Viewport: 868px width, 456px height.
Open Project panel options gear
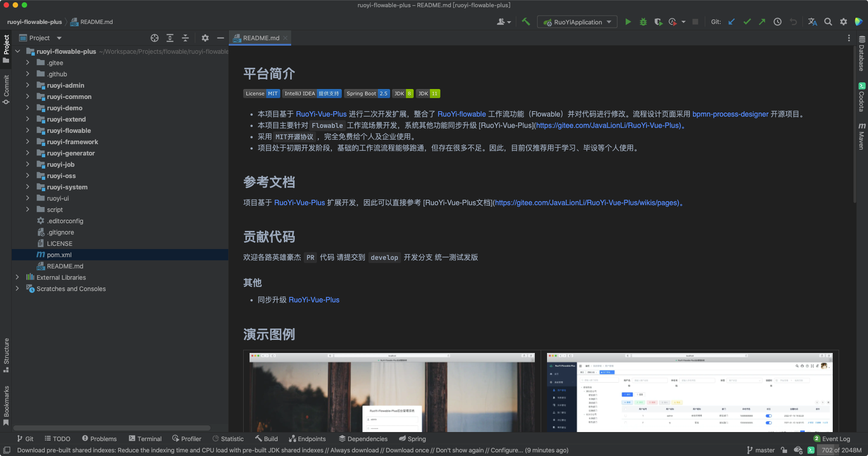[205, 38]
